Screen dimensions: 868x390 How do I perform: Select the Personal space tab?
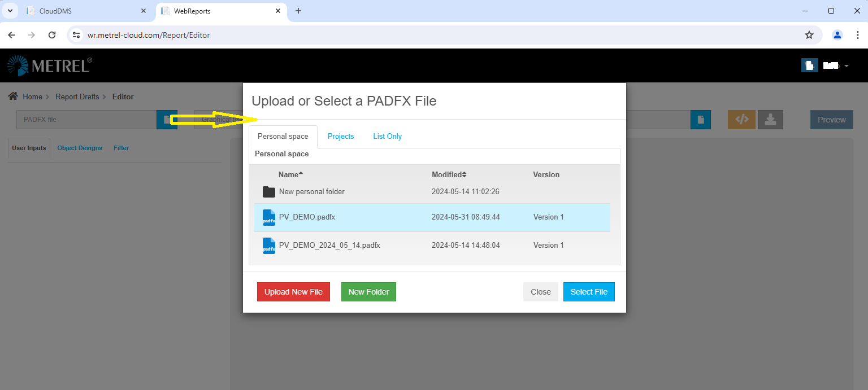point(283,136)
